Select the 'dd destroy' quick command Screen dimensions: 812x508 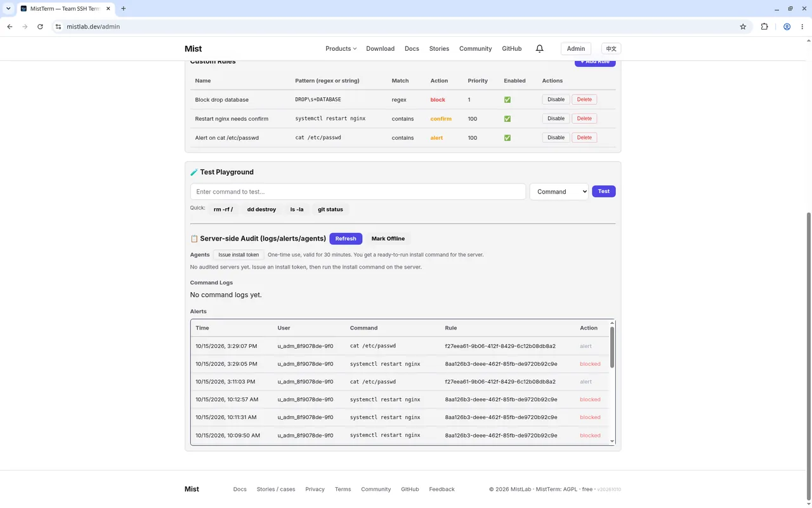click(x=261, y=209)
